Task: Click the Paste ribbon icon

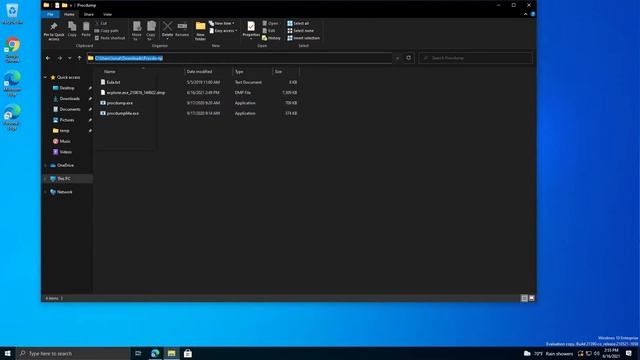Action: point(86,27)
